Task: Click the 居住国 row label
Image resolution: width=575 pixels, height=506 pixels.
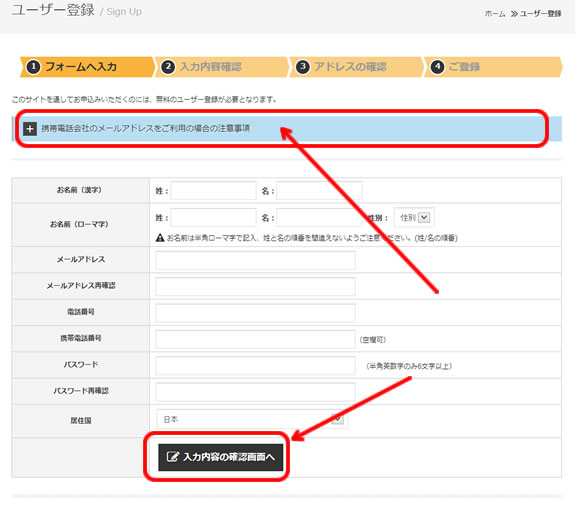Action: [81, 421]
